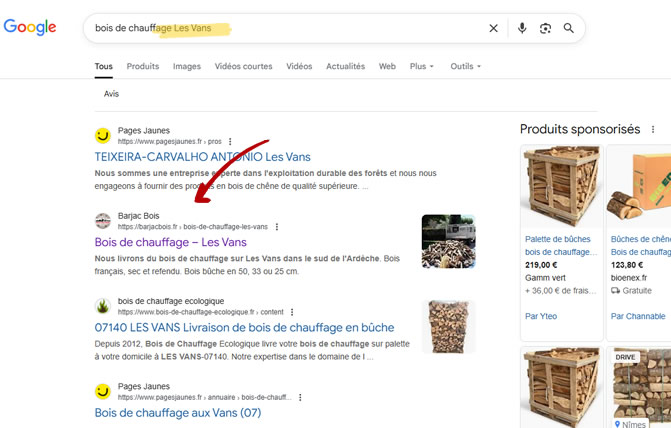Expand the Plus dropdown menu
The height and width of the screenshot is (428, 671).
click(x=421, y=66)
